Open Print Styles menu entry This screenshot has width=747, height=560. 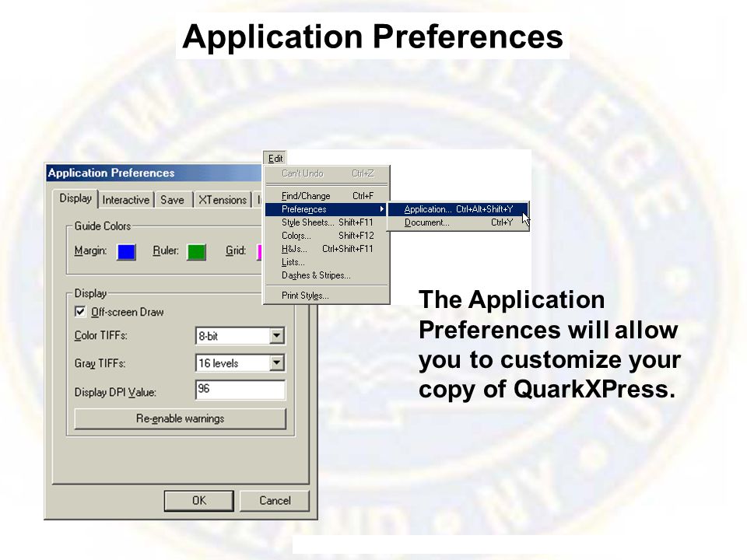click(x=328, y=296)
